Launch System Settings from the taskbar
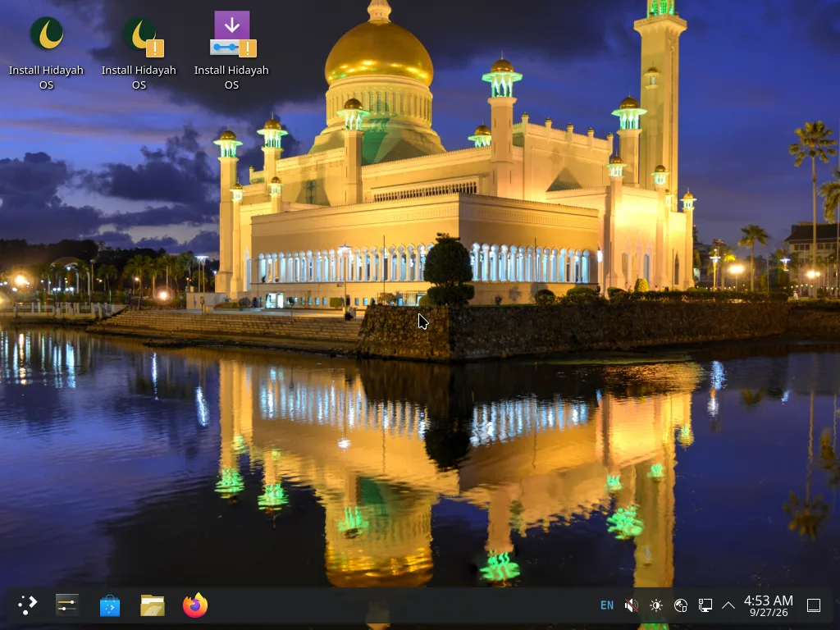This screenshot has height=630, width=840. pos(67,605)
